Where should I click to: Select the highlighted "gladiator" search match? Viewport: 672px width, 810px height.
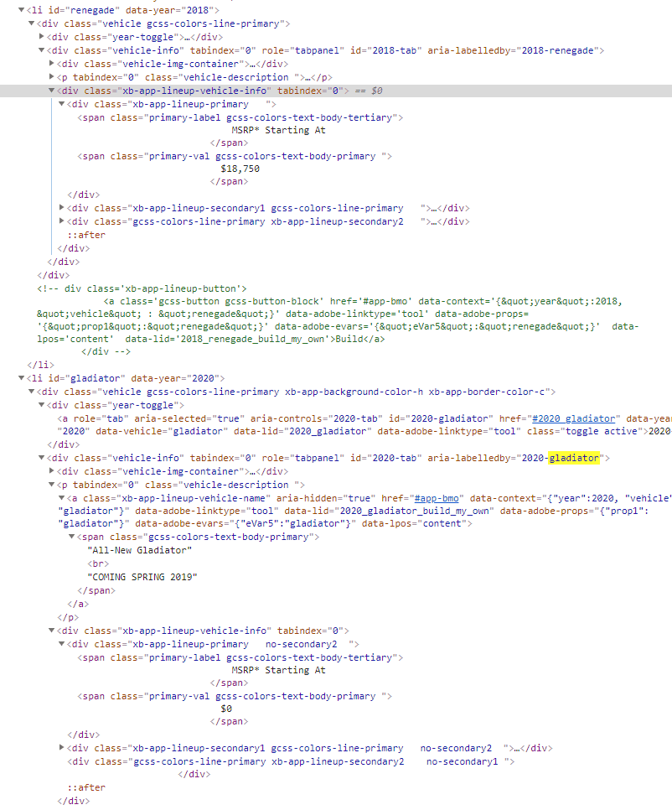574,458
